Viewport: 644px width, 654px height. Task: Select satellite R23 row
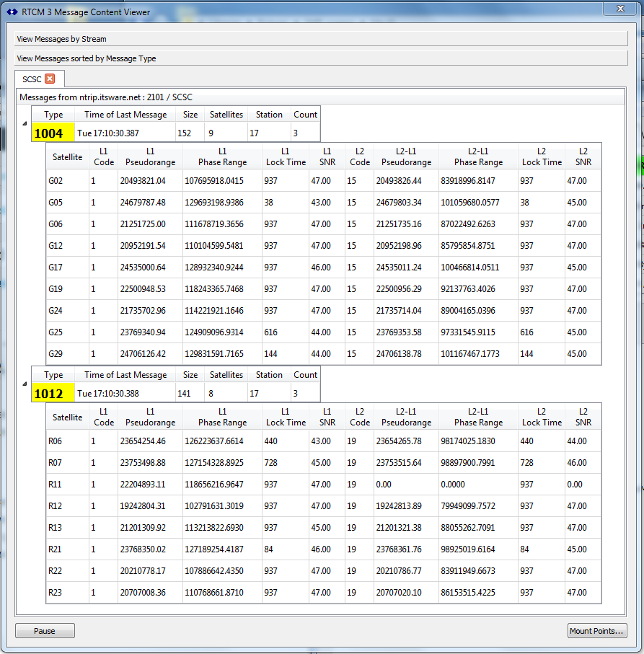click(56, 592)
